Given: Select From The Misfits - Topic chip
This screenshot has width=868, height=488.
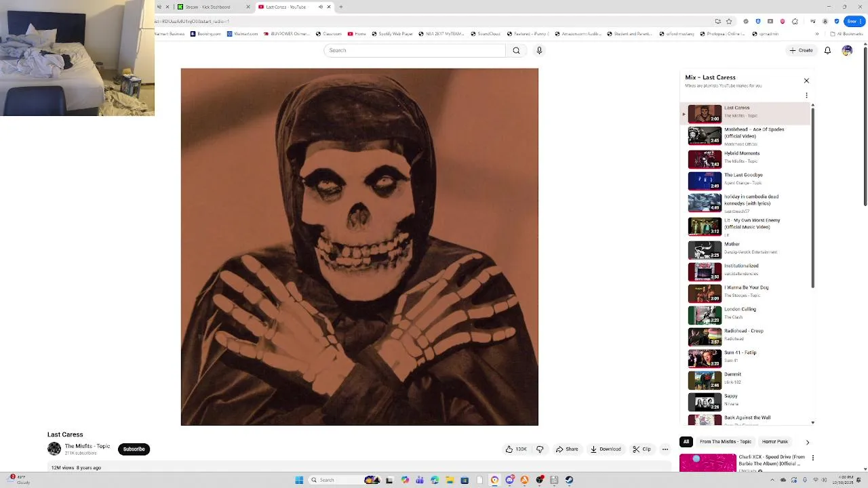Looking at the screenshot, I should (726, 442).
